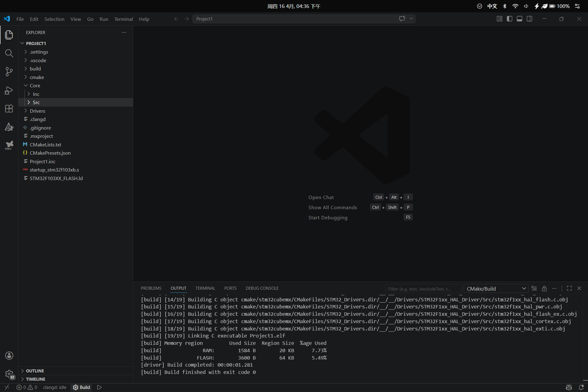Switch to the PROBLEMS tab

(151, 288)
